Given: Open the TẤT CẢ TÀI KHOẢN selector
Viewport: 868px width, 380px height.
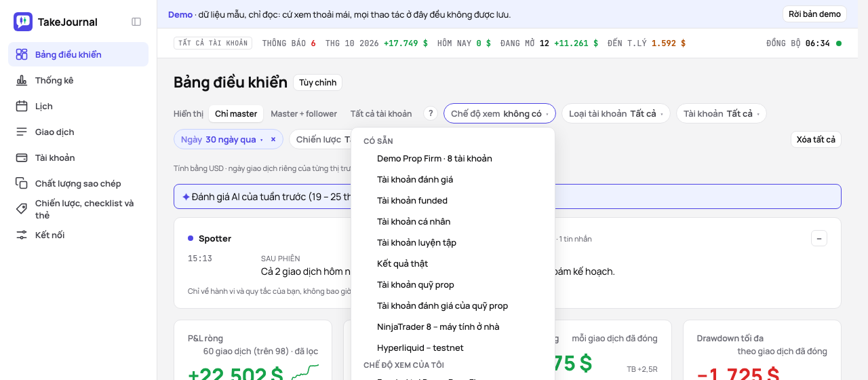Looking at the screenshot, I should tap(213, 43).
